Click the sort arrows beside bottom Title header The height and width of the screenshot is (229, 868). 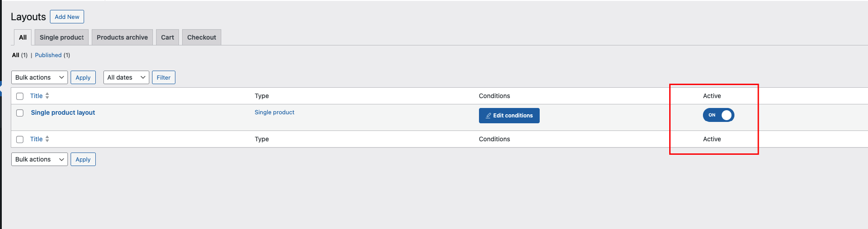(47, 139)
